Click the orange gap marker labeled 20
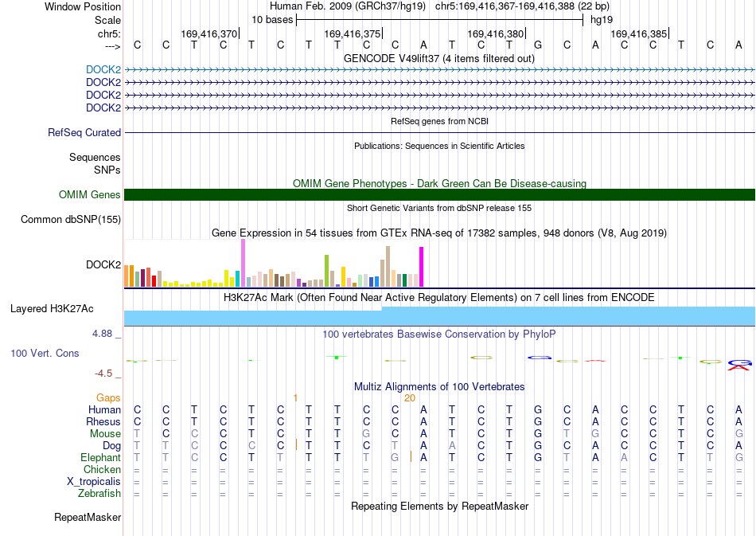Viewport: 756px width, 536px height. point(409,398)
